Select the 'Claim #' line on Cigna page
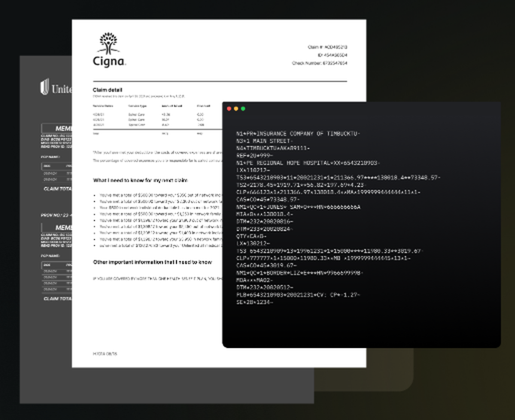This screenshot has width=515, height=420. tap(328, 47)
